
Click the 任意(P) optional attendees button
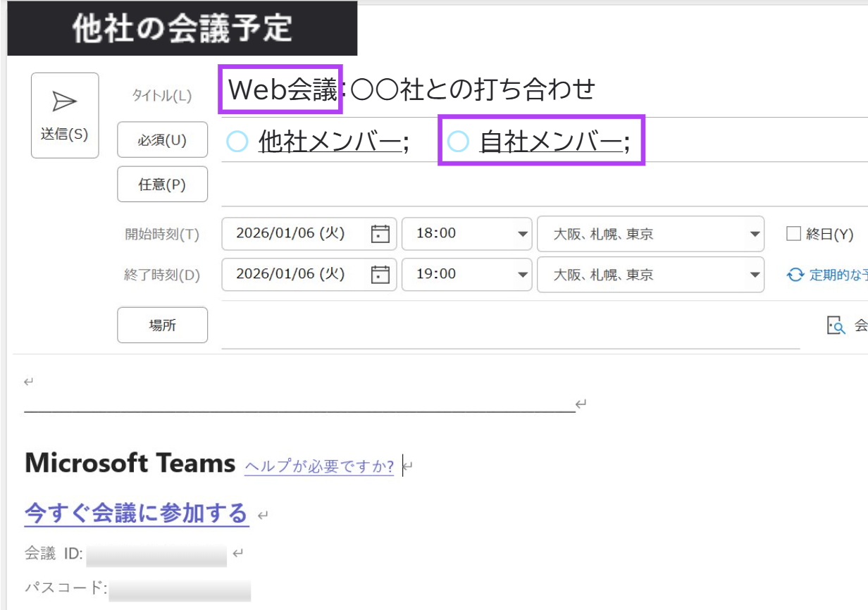click(162, 184)
